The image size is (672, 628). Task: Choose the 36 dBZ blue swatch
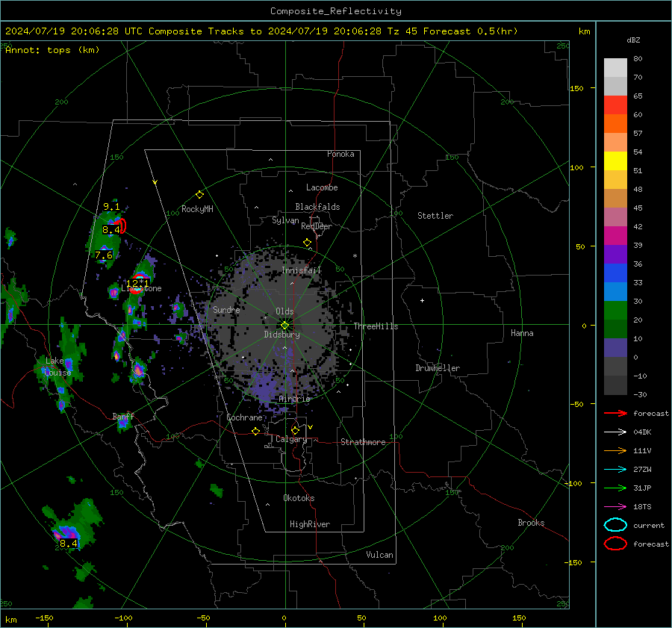[x=615, y=273]
